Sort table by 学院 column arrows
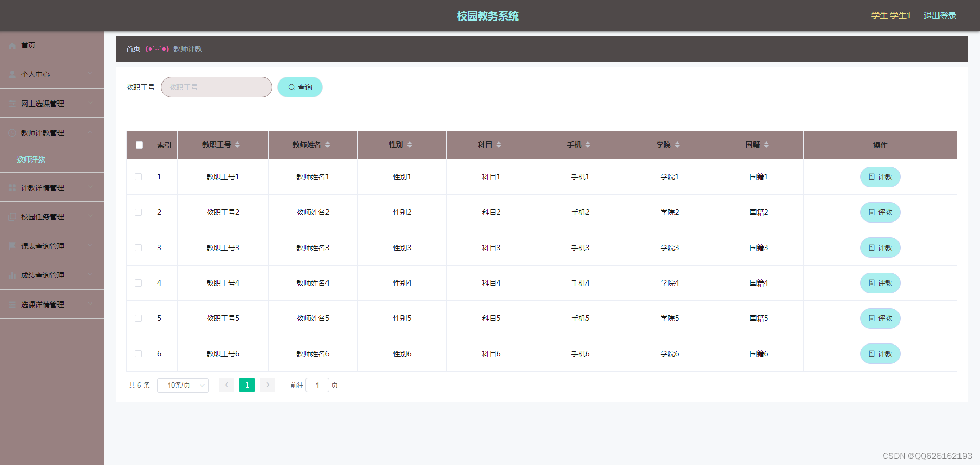 [677, 145]
